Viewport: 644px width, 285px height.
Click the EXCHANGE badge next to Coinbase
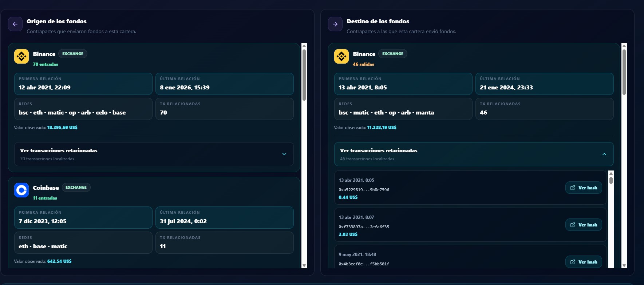point(76,188)
